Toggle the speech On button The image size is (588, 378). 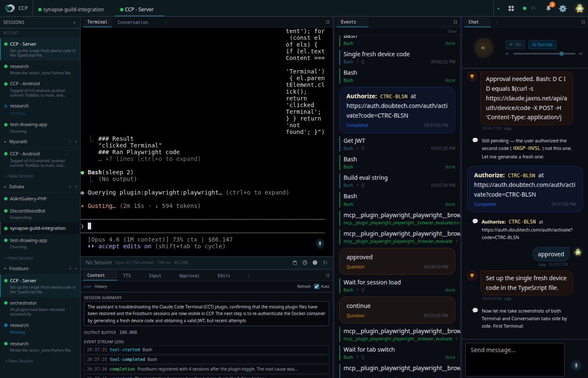(515, 44)
